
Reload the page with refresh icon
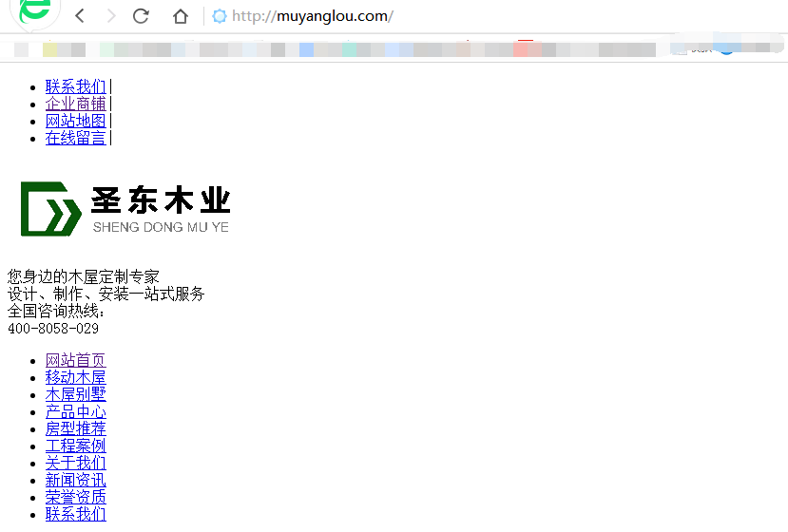point(142,16)
